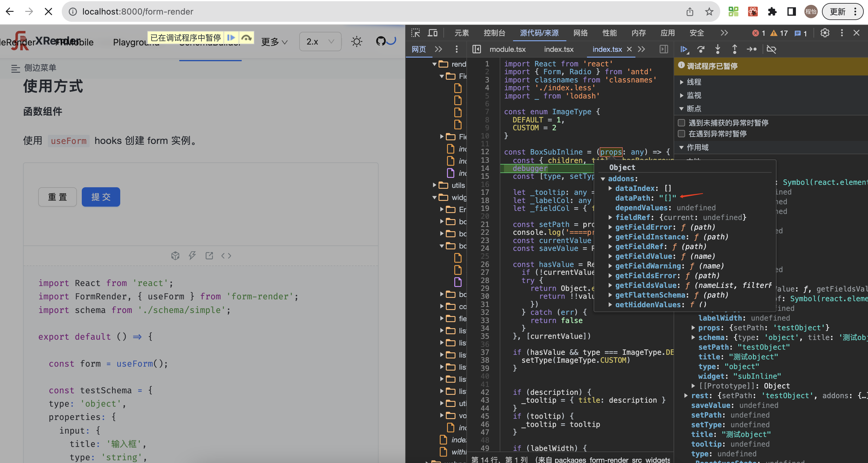The width and height of the screenshot is (868, 463).
Task: Click the 提交 submit button
Action: pyautogui.click(x=101, y=197)
